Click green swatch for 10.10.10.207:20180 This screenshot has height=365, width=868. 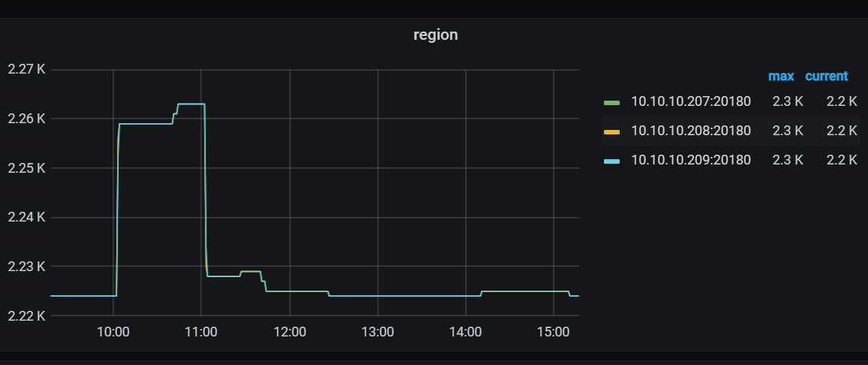[x=611, y=102]
